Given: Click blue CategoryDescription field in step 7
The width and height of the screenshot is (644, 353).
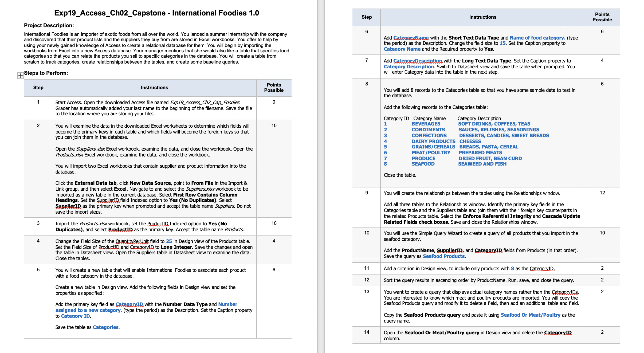Looking at the screenshot, I should click(x=418, y=61).
